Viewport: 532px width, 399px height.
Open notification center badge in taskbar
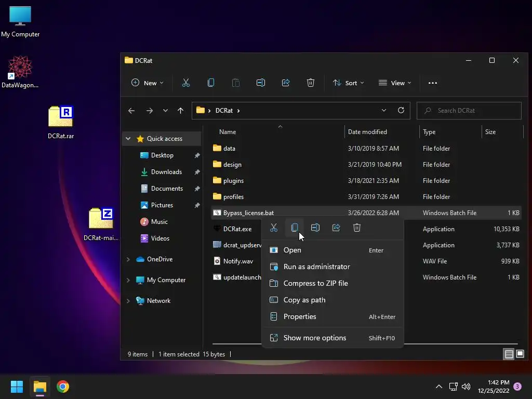pos(517,387)
